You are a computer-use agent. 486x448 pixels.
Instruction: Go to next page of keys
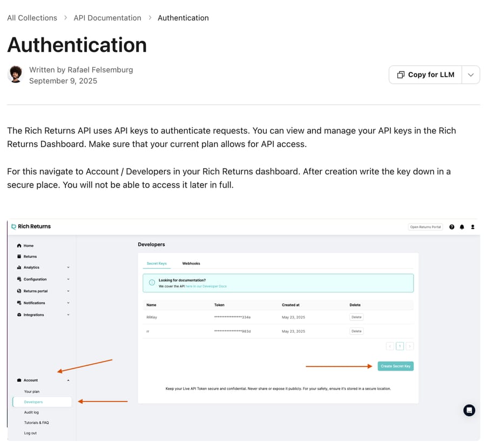(x=410, y=346)
